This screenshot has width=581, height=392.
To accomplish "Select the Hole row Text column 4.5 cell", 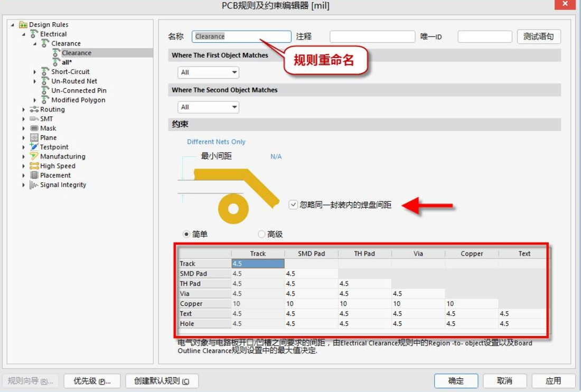I will (x=522, y=323).
